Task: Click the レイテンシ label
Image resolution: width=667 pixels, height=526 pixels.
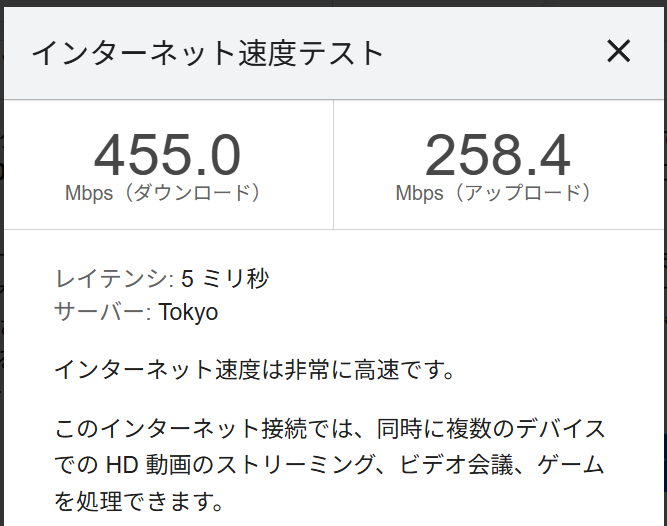Action: click(110, 278)
